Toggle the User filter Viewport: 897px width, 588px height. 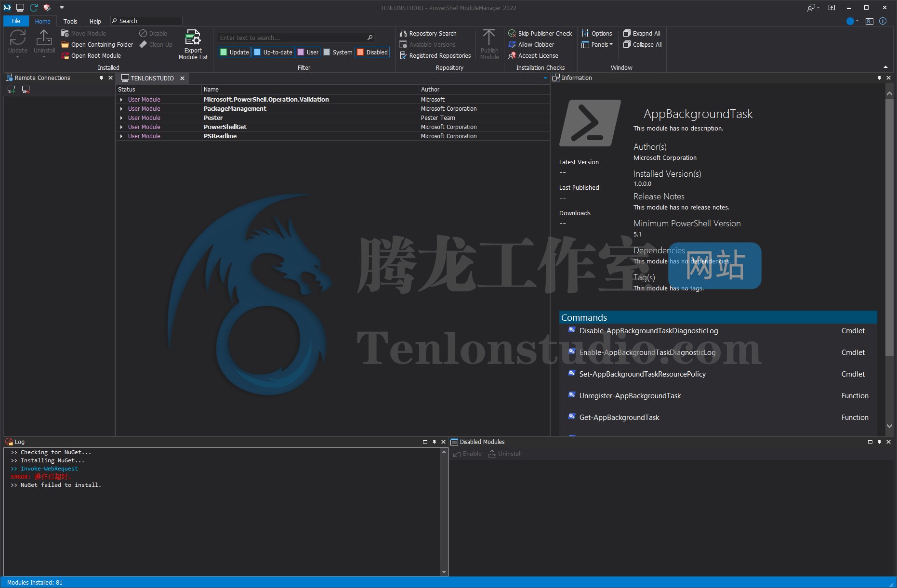click(x=308, y=52)
